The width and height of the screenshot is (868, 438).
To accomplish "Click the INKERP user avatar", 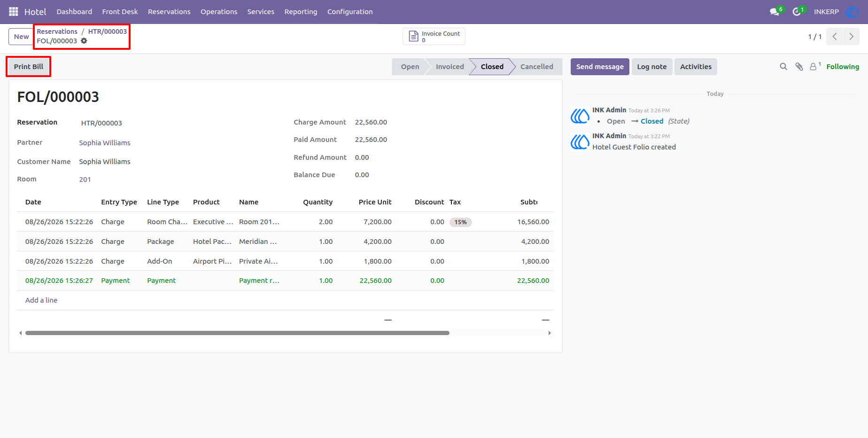I will pos(852,12).
